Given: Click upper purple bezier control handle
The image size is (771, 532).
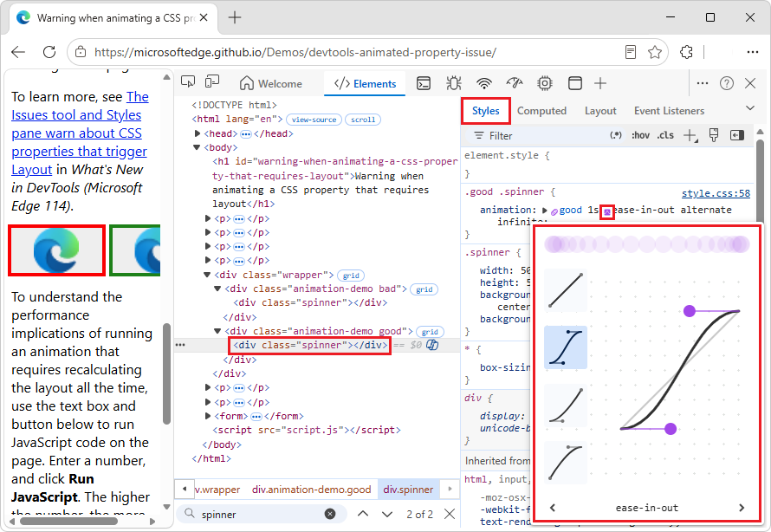Looking at the screenshot, I should [690, 311].
